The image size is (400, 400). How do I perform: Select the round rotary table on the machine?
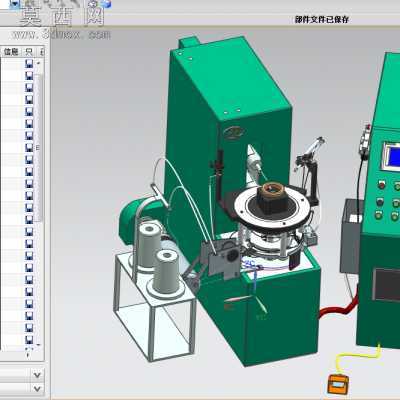pos(272,209)
